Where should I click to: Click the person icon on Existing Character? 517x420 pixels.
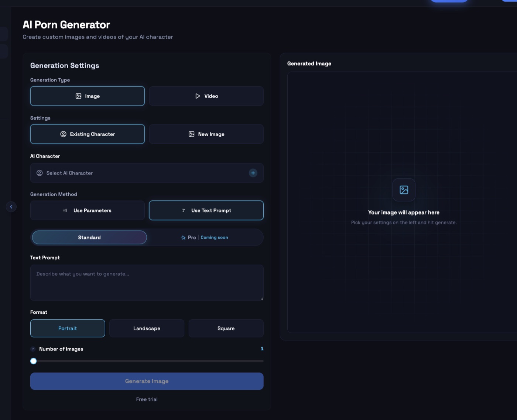pyautogui.click(x=63, y=134)
